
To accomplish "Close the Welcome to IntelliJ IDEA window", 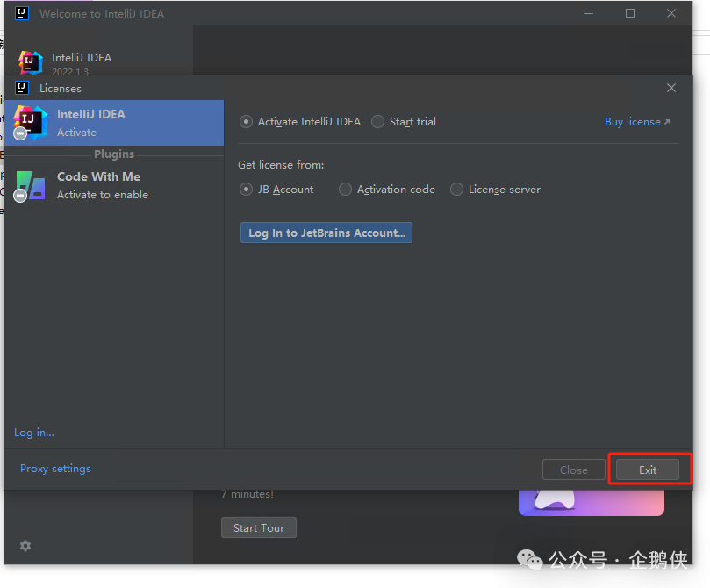I will tap(671, 13).
